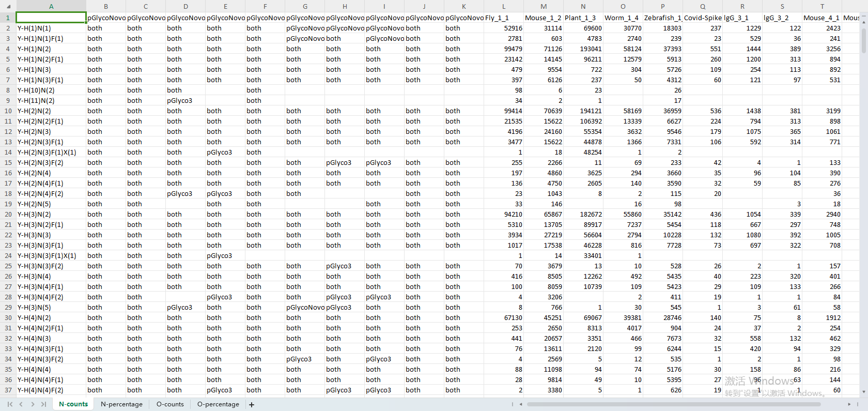Go to the previous sheet tab arrow
868x411 pixels.
click(21, 404)
